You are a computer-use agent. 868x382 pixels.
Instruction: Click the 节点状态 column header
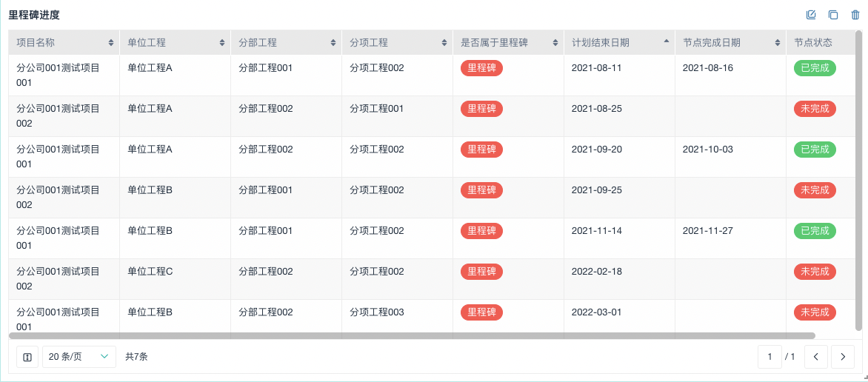pyautogui.click(x=813, y=43)
